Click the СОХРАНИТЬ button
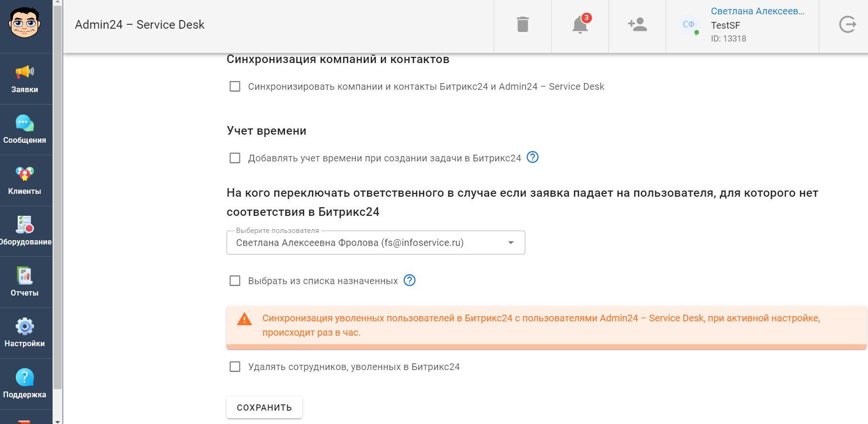This screenshot has height=424, width=868. 264,407
